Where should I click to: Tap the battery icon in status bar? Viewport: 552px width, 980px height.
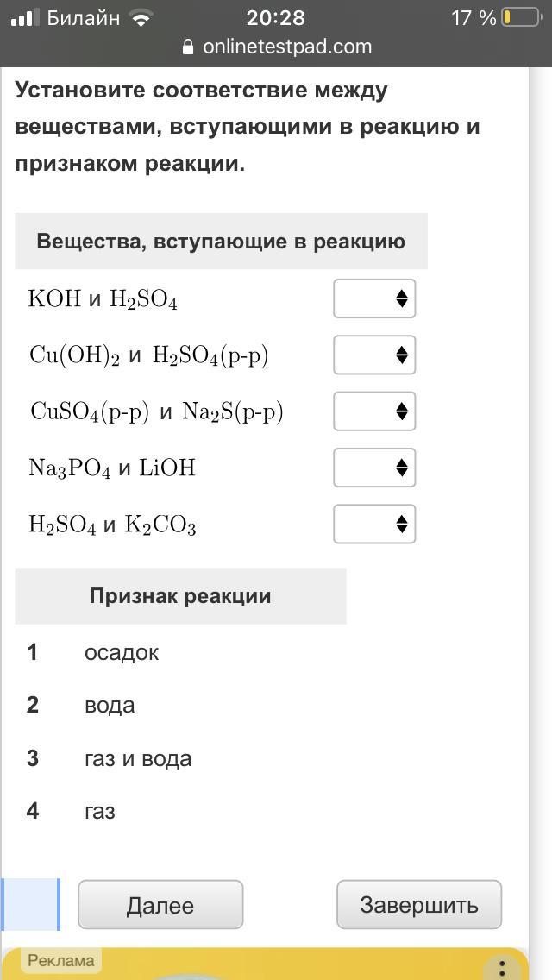pos(520,17)
